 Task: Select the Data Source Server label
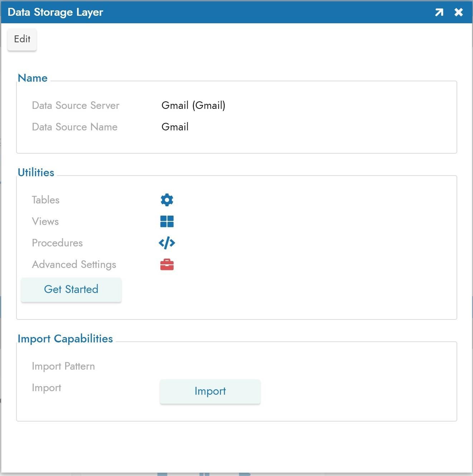point(76,105)
